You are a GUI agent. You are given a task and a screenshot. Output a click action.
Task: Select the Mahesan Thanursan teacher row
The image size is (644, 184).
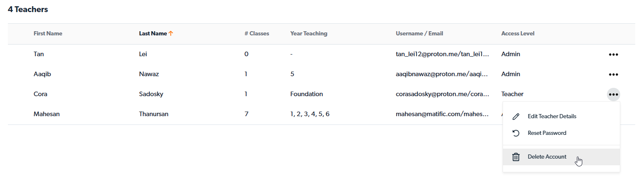click(x=321, y=114)
